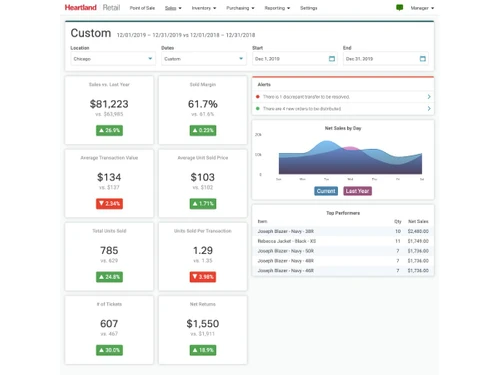Select the Joseph Blazer Navy 48R row
The height and width of the screenshot is (375, 500).
(x=343, y=261)
